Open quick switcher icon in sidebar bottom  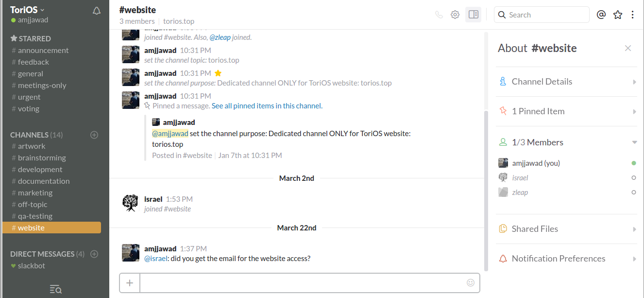click(x=55, y=290)
